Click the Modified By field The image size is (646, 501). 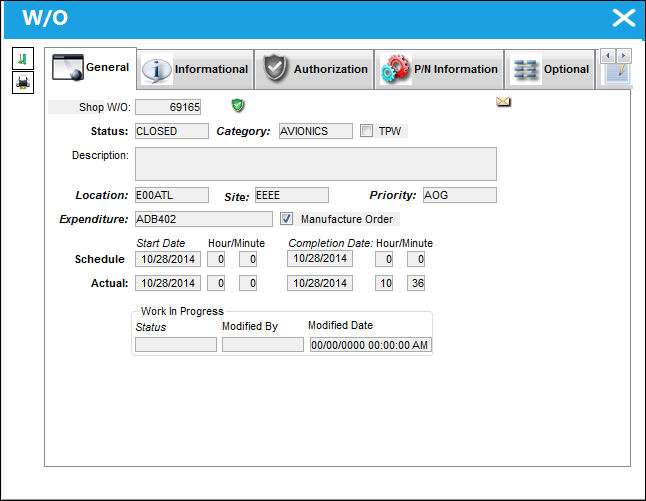263,344
